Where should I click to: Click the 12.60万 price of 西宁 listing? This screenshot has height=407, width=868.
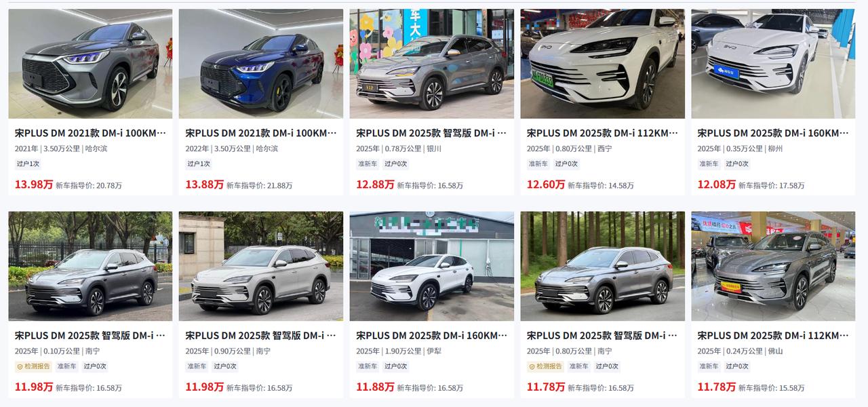[546, 185]
